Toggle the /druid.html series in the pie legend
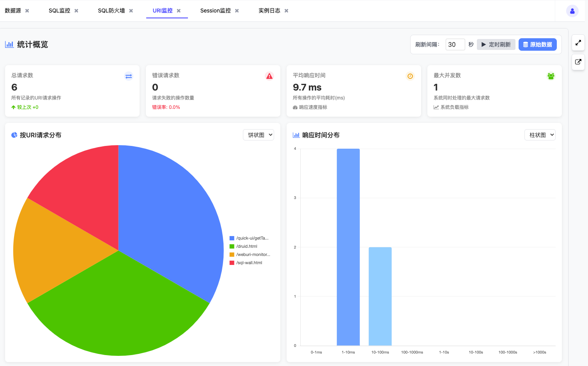588x366 pixels. tap(246, 246)
